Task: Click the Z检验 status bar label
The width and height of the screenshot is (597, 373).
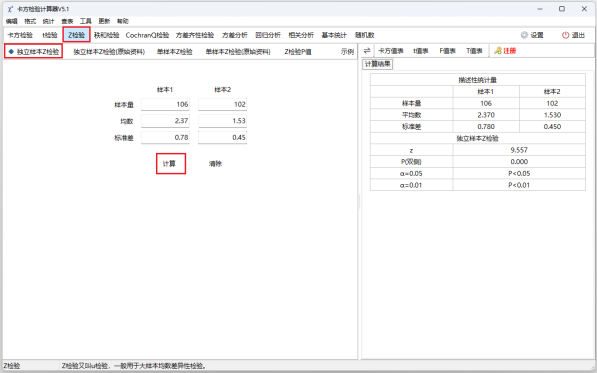Action: pos(12,366)
